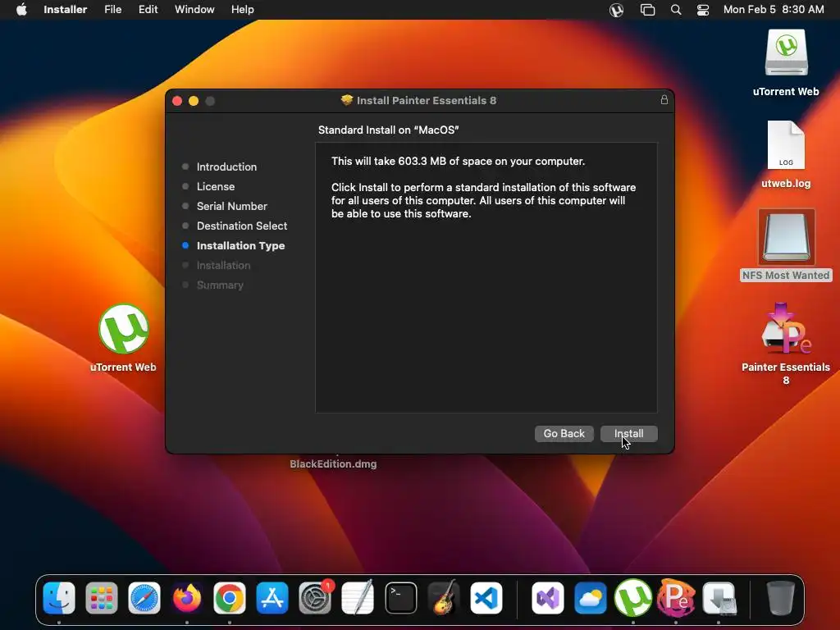Open Spotlight search in menu bar
This screenshot has width=840, height=630.
pos(676,10)
